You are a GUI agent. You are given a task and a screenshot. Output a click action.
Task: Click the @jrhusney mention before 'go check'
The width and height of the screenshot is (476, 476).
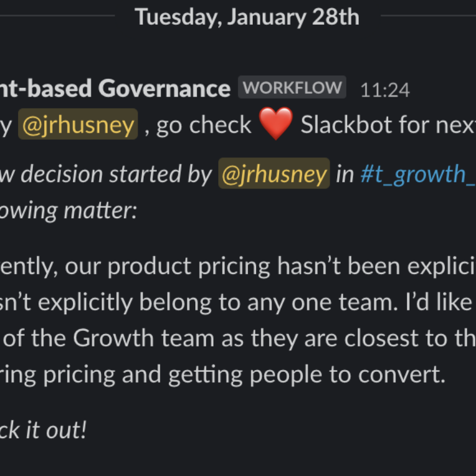(78, 125)
